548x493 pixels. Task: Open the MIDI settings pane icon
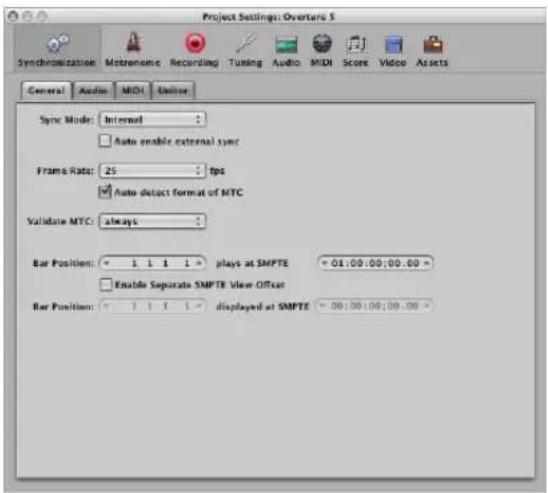tap(322, 50)
